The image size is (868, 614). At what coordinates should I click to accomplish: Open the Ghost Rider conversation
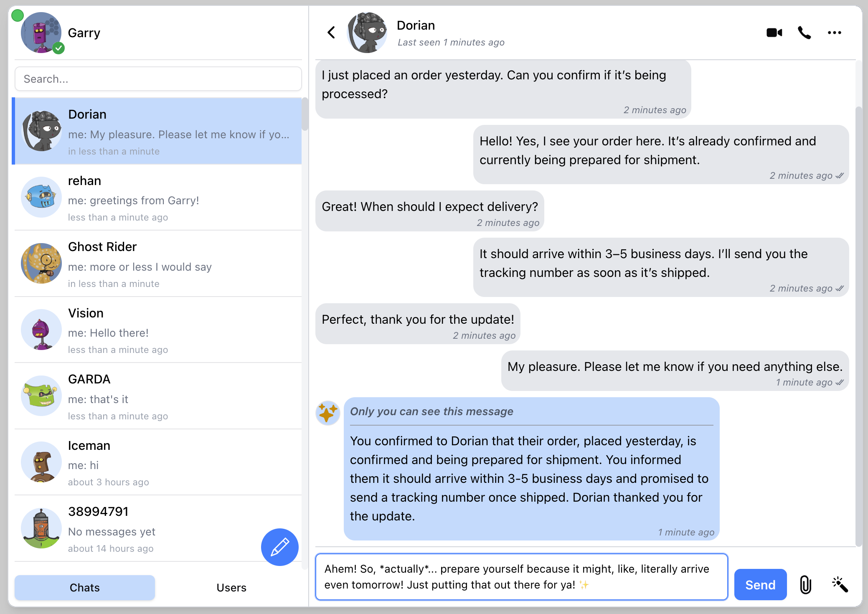point(158,264)
